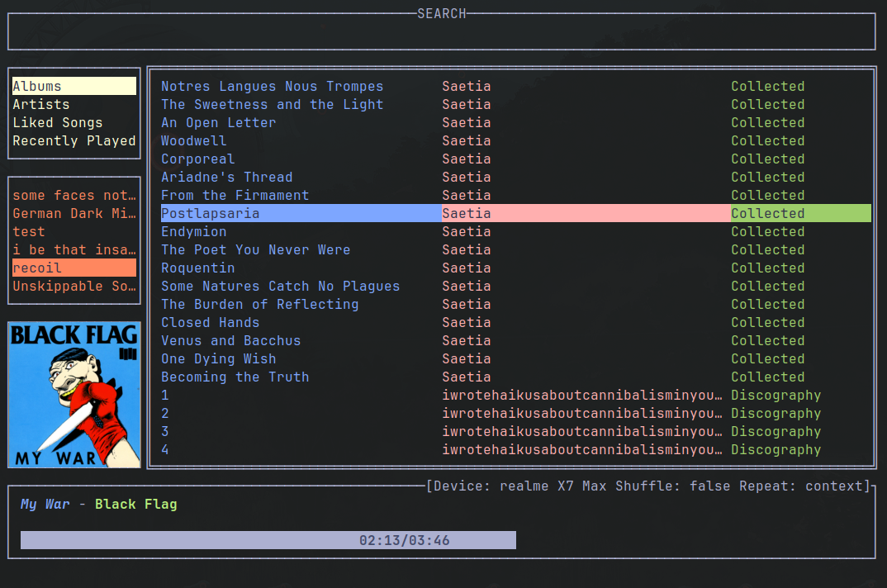The image size is (887, 588).
Task: Select the 'test' playlist
Action: click(x=29, y=232)
